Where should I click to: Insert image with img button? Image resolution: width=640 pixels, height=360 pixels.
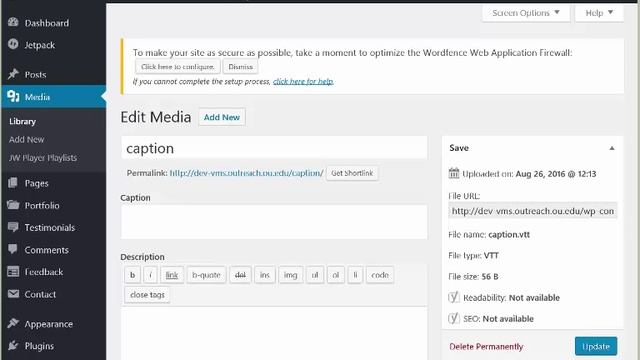(x=290, y=275)
